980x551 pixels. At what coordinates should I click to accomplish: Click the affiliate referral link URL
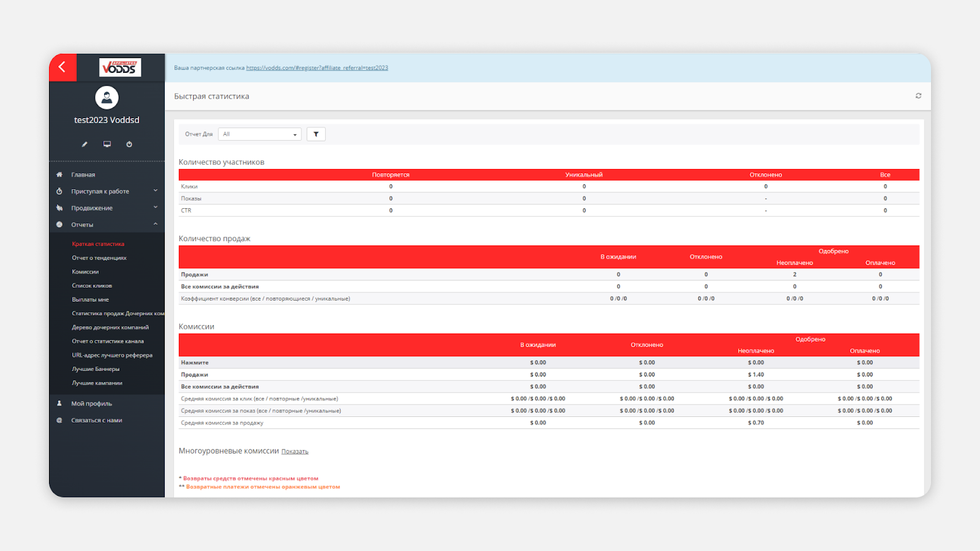coord(317,68)
